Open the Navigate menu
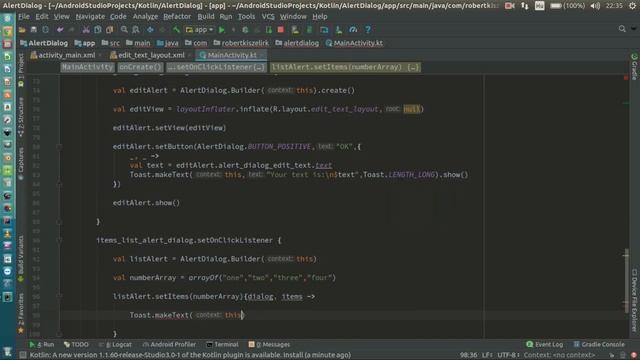 [90, 17]
